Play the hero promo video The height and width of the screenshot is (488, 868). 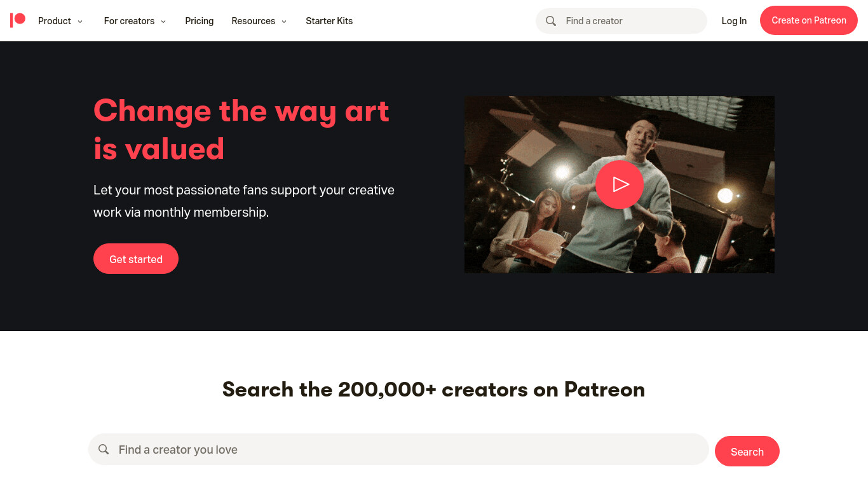(620, 184)
